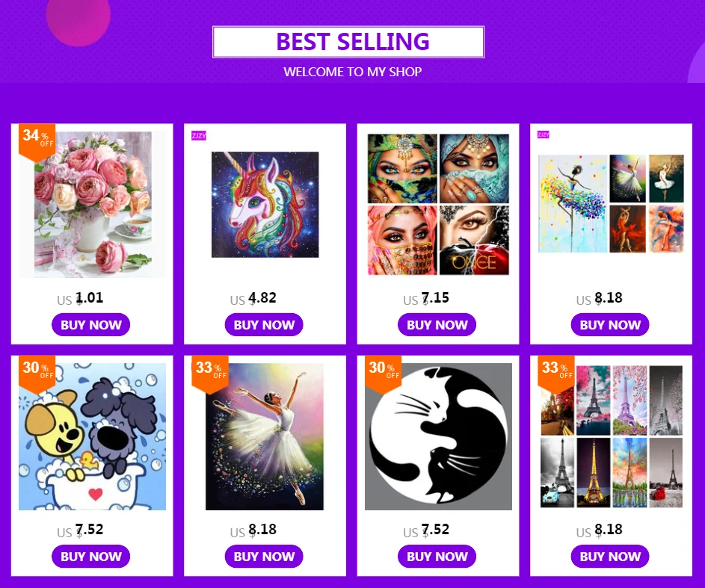Buy the unicorn item priced US $4.82
Image resolution: width=705 pixels, height=588 pixels.
tap(264, 325)
